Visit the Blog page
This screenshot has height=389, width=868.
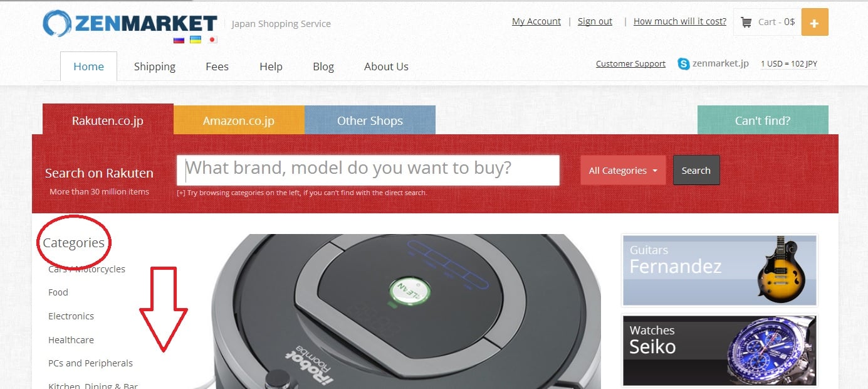point(323,67)
